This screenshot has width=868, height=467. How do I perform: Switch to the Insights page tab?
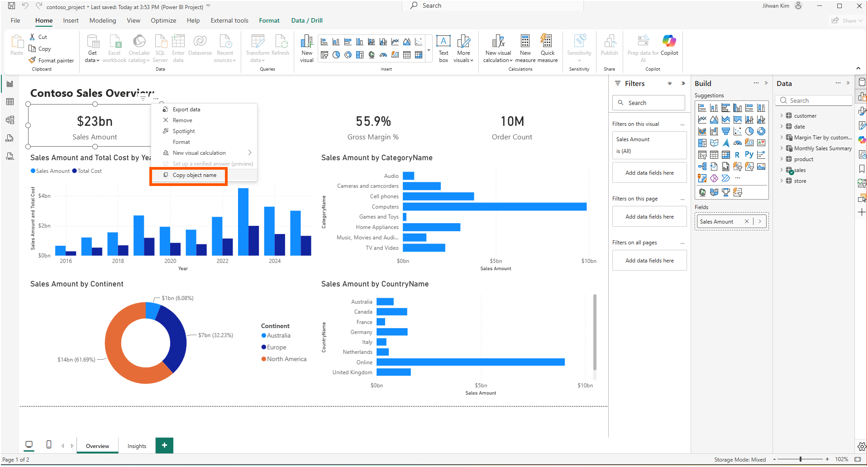click(x=137, y=446)
